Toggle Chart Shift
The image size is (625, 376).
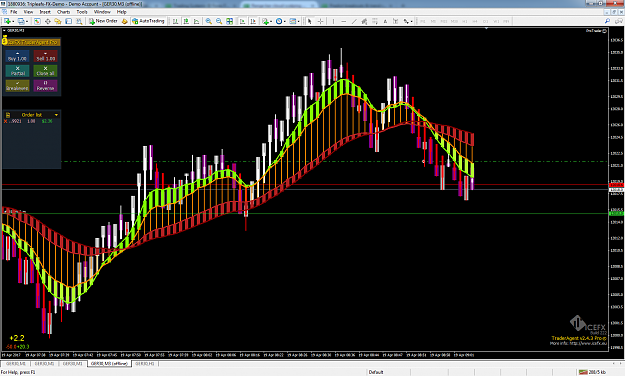(253, 21)
